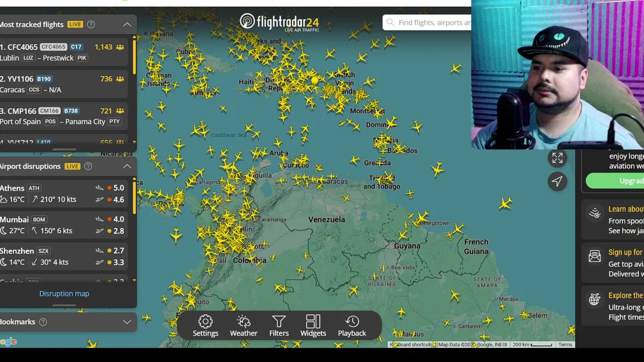Center map on my location arrow
The width and height of the screenshot is (644, 362).
[557, 182]
